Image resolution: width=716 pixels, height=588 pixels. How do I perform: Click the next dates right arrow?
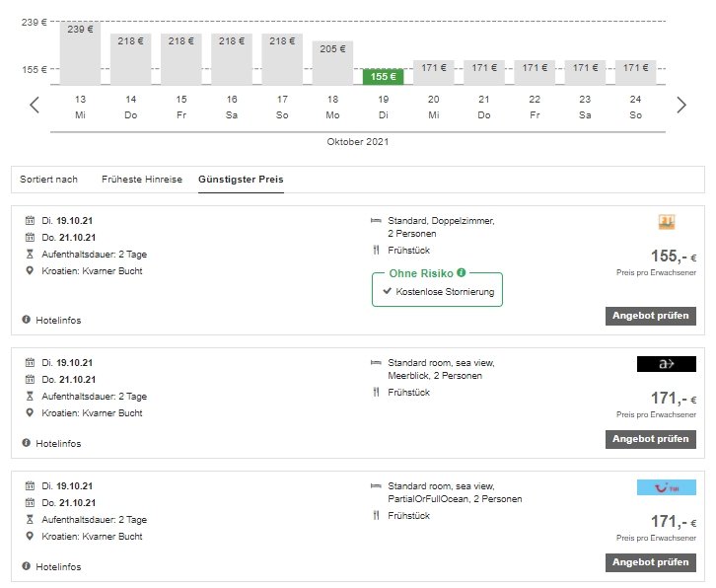tap(681, 106)
